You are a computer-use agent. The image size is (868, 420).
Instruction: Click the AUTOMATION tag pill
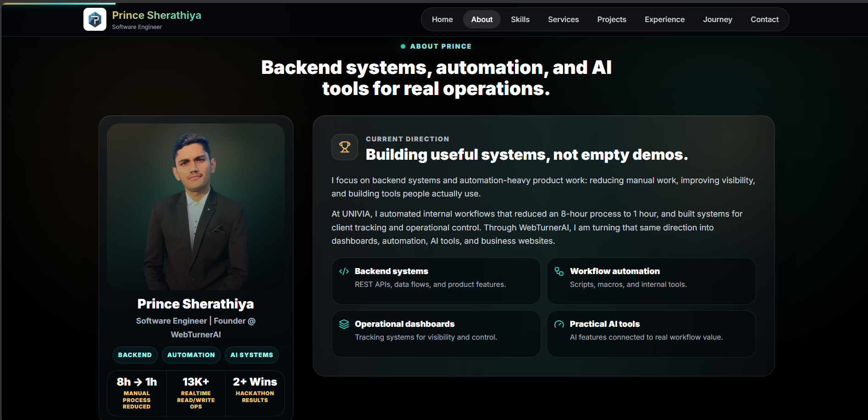tap(191, 355)
